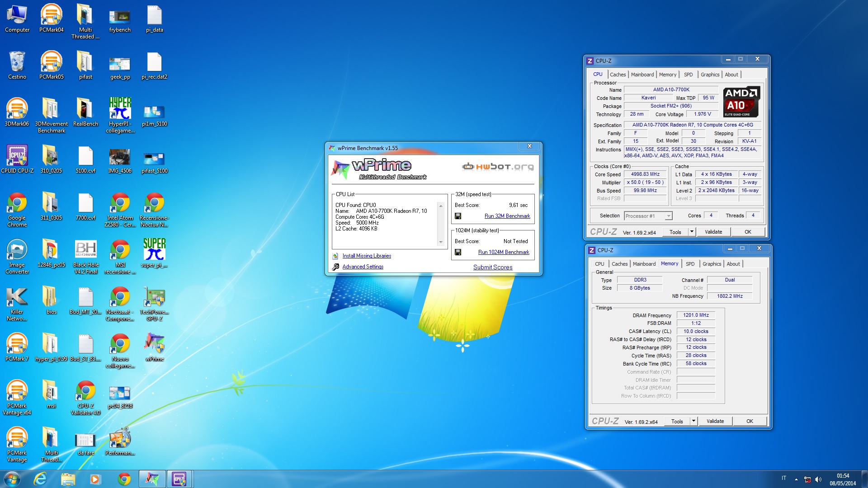Open the Cestino recycle bin
The image size is (868, 488).
click(17, 65)
